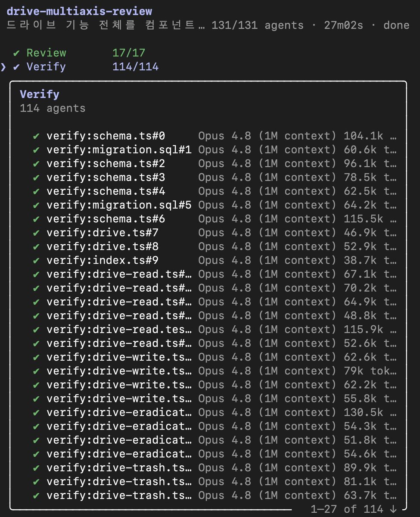The image size is (420, 517).
Task: Select the drive-write.ts row showing 79k tok
Action: click(x=215, y=371)
